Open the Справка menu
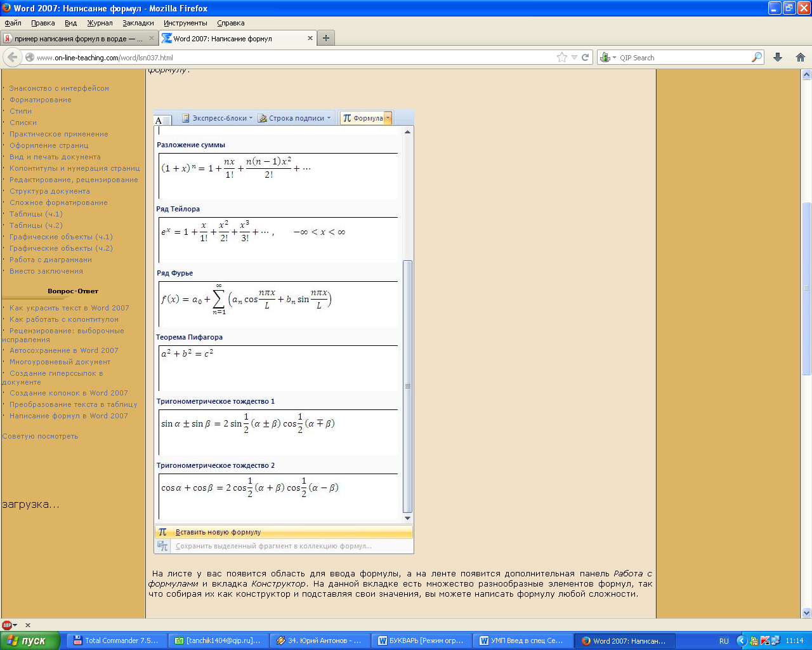 230,23
